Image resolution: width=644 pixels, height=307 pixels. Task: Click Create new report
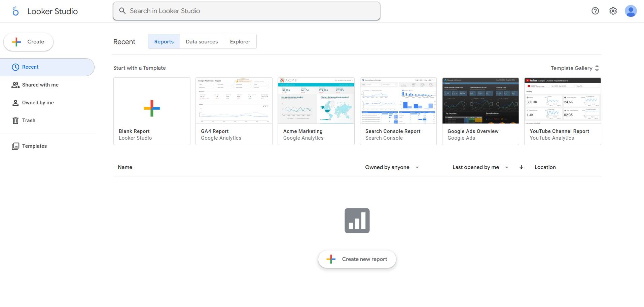[x=357, y=259]
